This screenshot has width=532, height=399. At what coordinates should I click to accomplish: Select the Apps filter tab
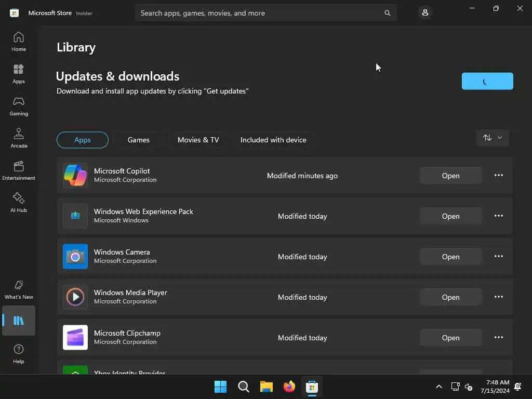[x=83, y=140]
